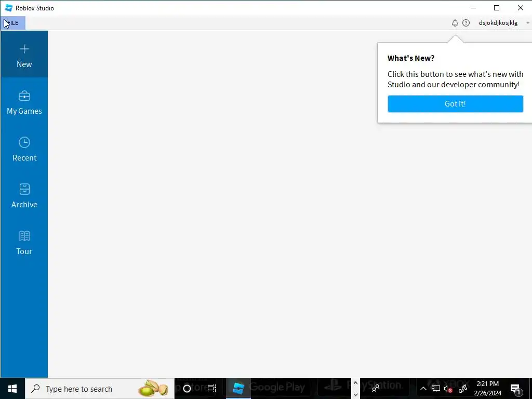Click the muted volume tray icon
The height and width of the screenshot is (399, 532).
pyautogui.click(x=448, y=389)
